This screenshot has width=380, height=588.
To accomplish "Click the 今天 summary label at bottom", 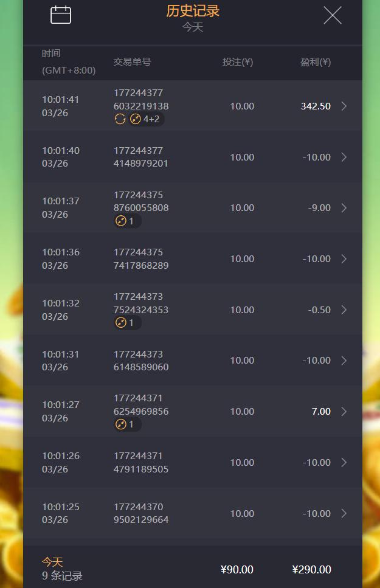I will tap(52, 562).
